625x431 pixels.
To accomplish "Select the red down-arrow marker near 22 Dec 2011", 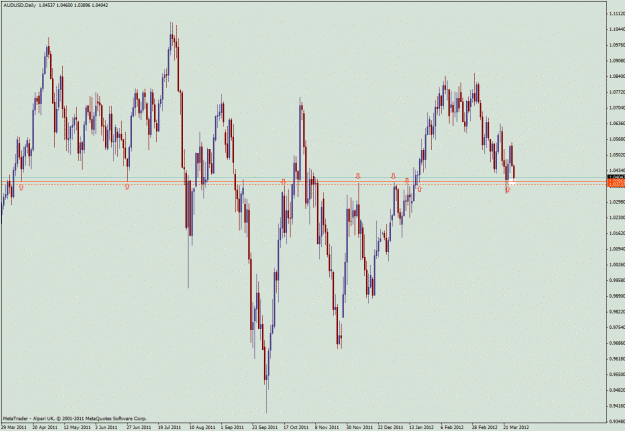I will [393, 176].
